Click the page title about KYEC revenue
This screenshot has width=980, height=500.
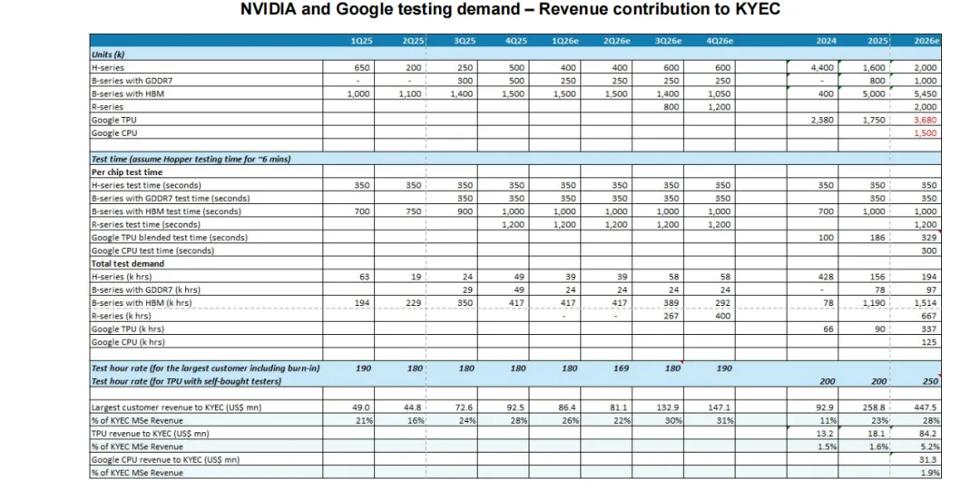coord(510,9)
